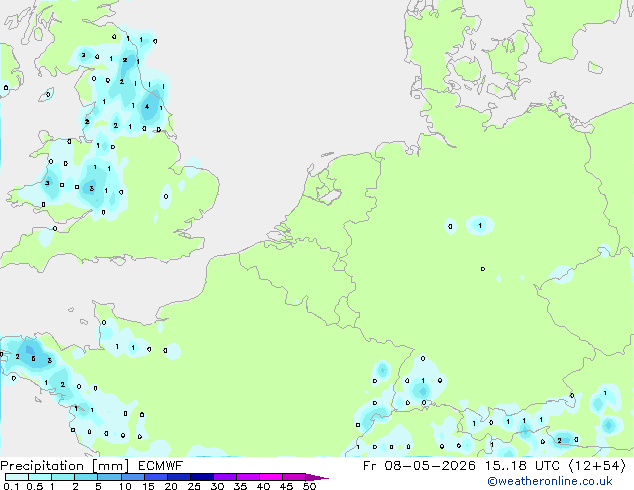Click the Precipitation [mm] title label
The height and width of the screenshot is (490, 634).
click(x=65, y=466)
